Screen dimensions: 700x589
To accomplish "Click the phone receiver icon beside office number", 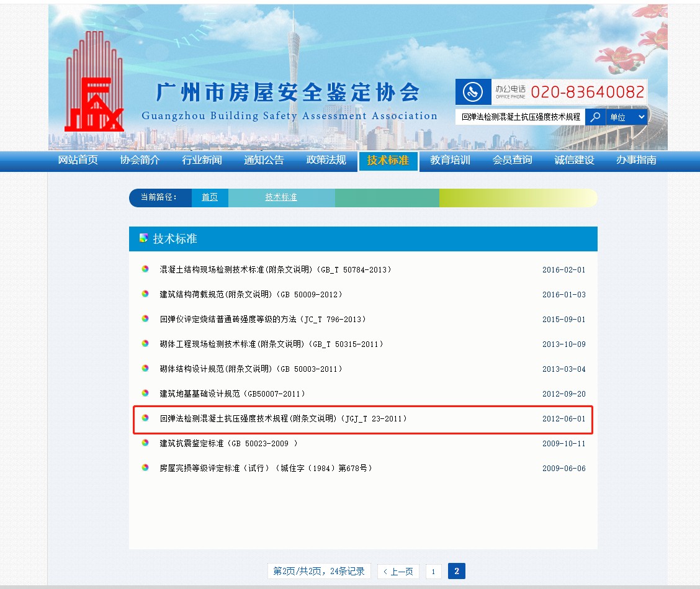I will pyautogui.click(x=473, y=91).
